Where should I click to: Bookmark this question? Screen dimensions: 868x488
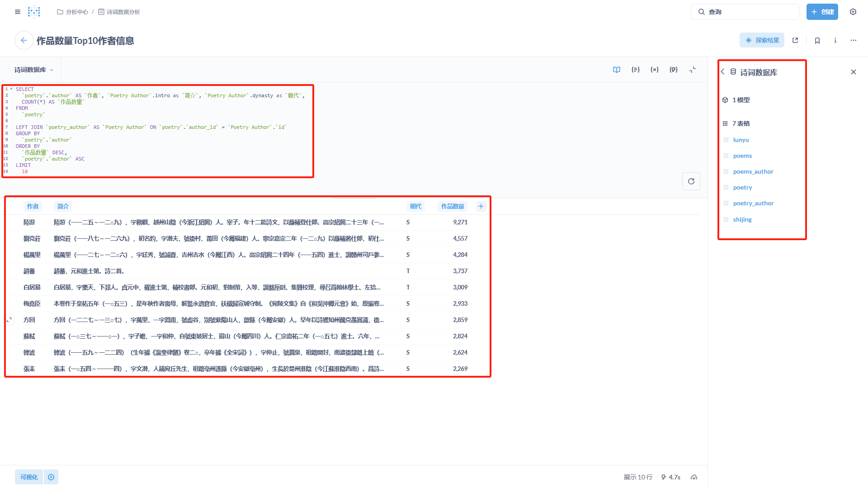(x=817, y=40)
